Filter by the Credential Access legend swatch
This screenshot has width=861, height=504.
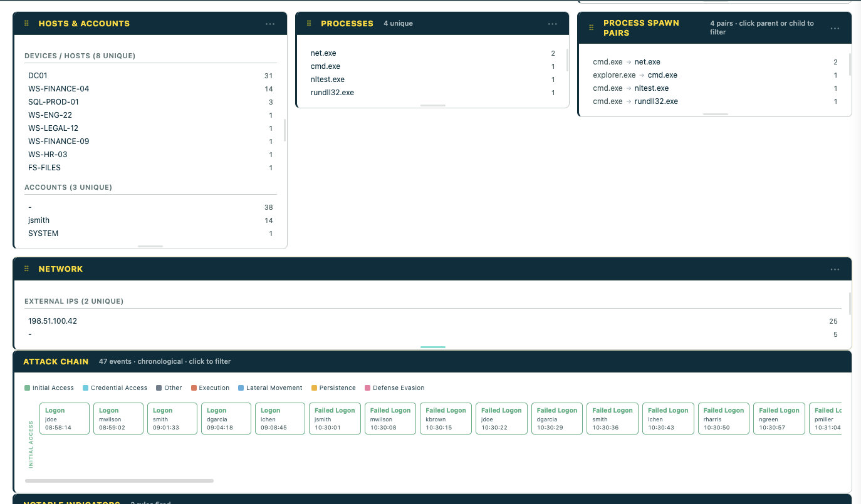(86, 388)
